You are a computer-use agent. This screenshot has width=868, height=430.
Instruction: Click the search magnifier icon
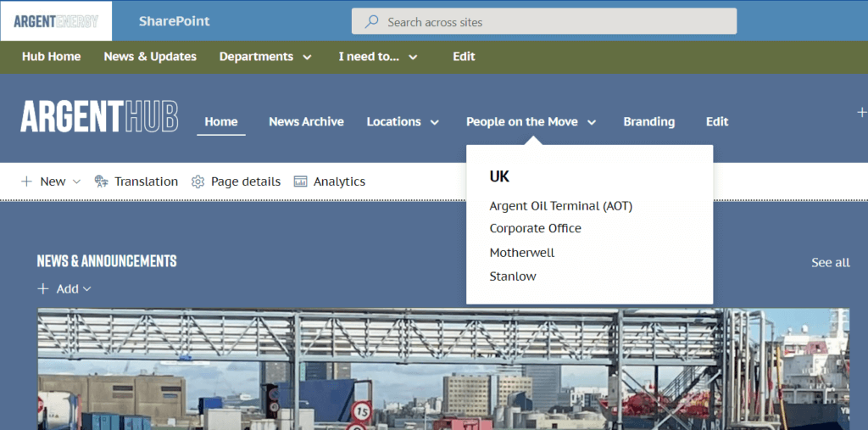[371, 21]
